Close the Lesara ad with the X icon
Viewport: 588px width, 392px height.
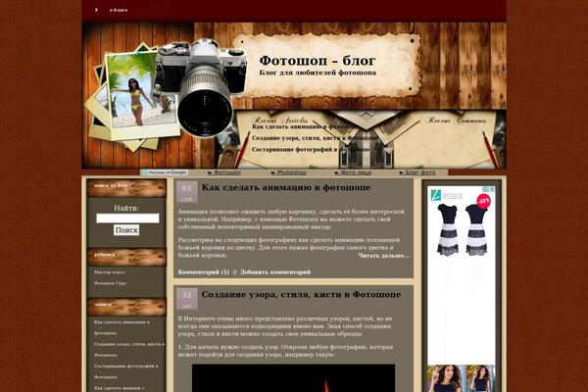pos(492,189)
